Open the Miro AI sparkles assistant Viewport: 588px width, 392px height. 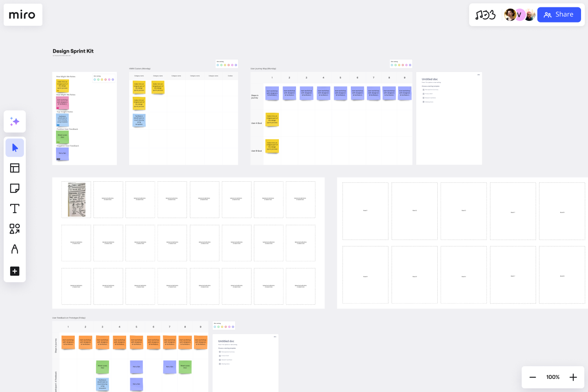point(15,122)
